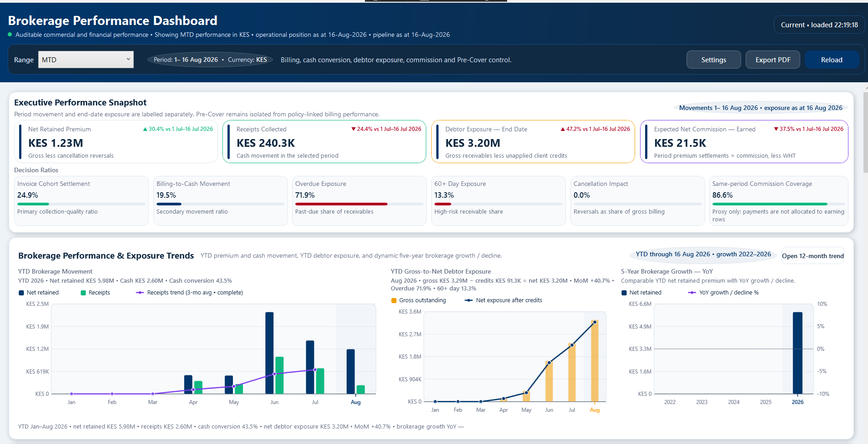Toggle YoY growth / decline % legend
Image resolution: width=868 pixels, height=444 pixels.
coord(723,293)
